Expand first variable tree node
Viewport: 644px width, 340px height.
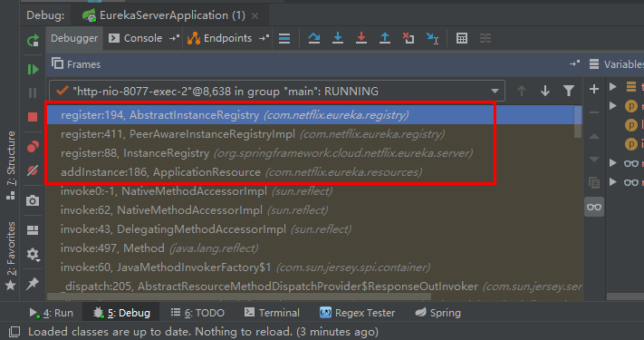pyautogui.click(x=613, y=86)
